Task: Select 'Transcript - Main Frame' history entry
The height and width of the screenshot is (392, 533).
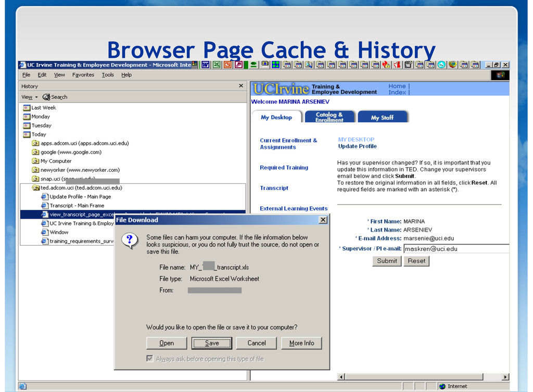Action: 73,205
